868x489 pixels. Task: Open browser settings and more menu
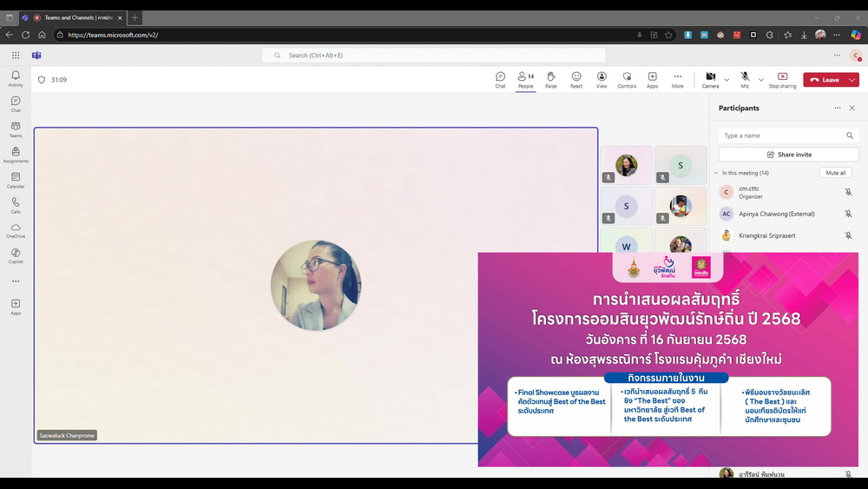[x=837, y=35]
